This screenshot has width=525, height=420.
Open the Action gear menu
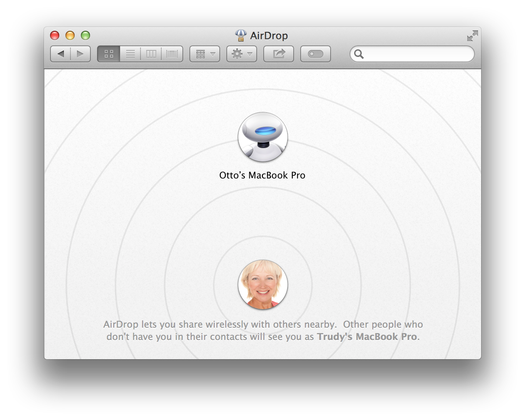tap(237, 53)
